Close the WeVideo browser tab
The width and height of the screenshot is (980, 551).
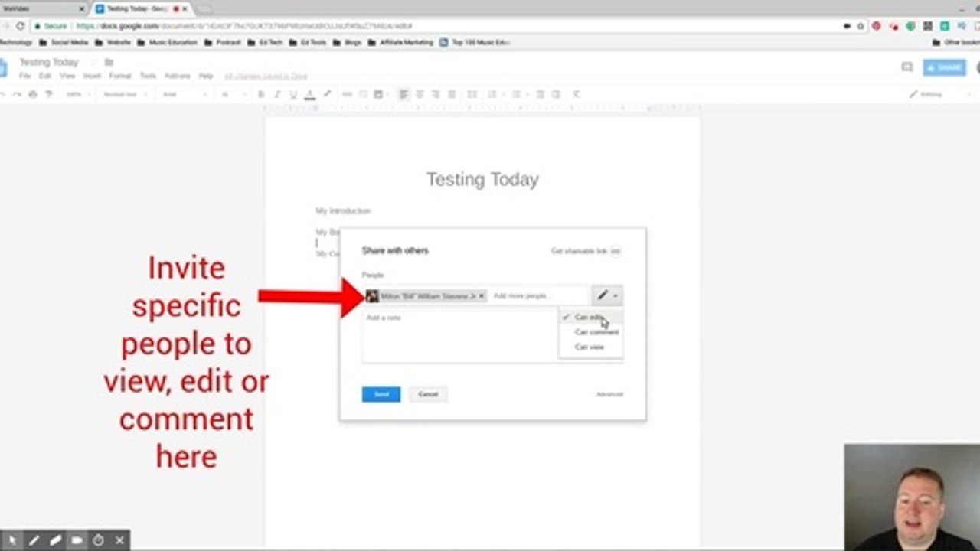pyautogui.click(x=82, y=9)
